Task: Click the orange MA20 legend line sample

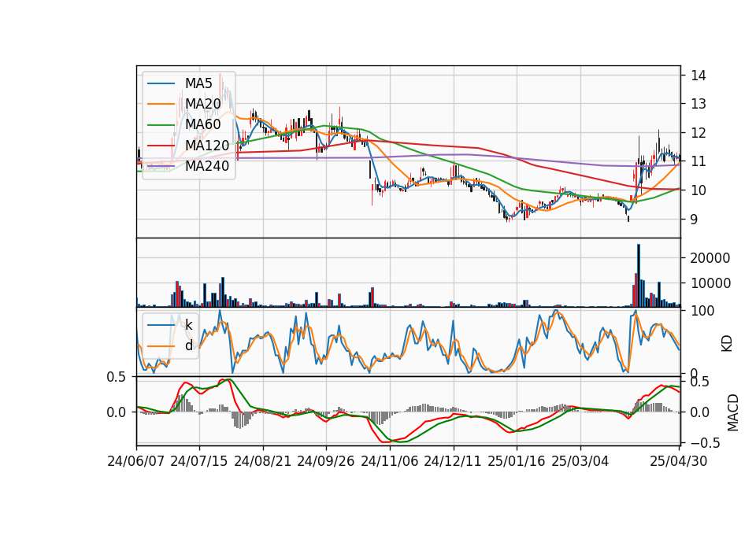Action: [161, 105]
